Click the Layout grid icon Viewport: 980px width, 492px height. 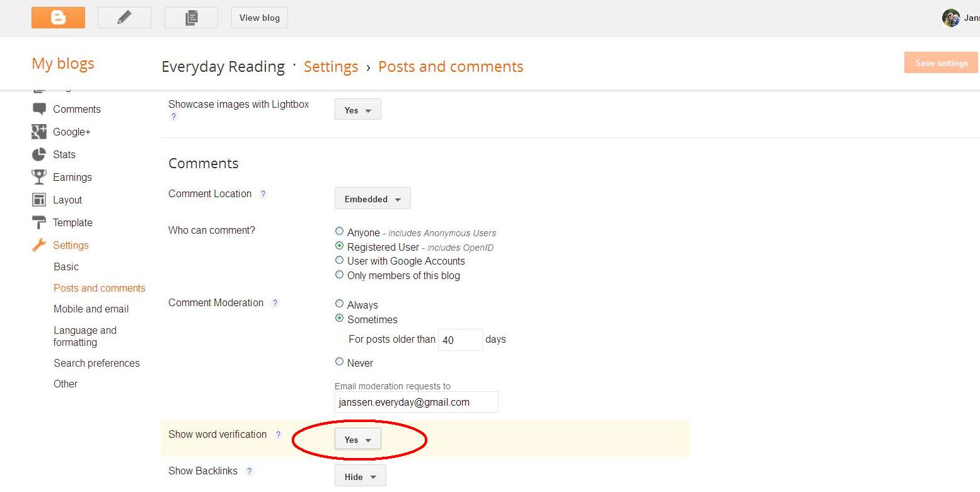(39, 200)
